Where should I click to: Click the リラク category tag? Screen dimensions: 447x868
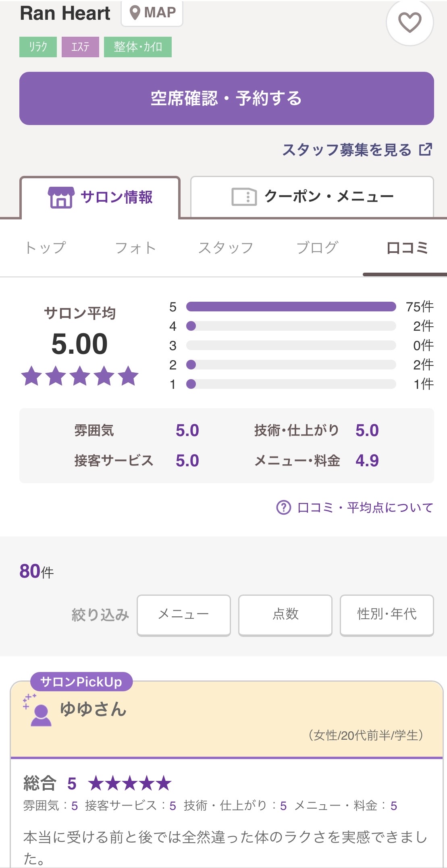38,47
